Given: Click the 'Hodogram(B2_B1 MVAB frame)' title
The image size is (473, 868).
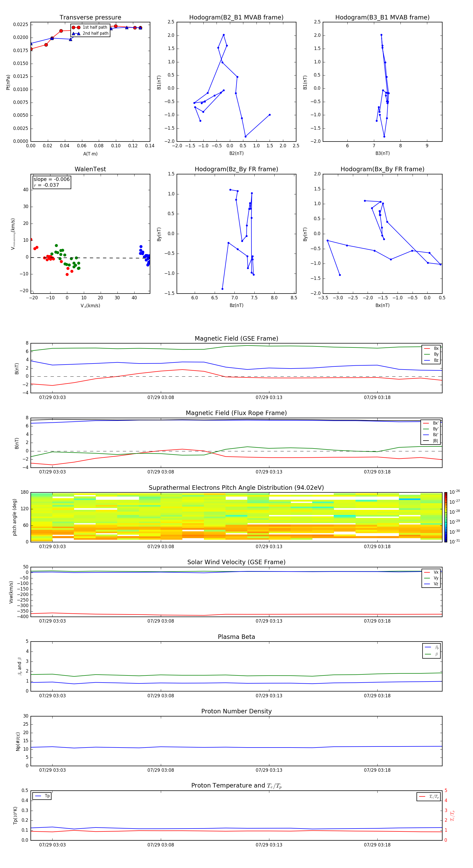Looking at the screenshot, I should pyautogui.click(x=236, y=17).
